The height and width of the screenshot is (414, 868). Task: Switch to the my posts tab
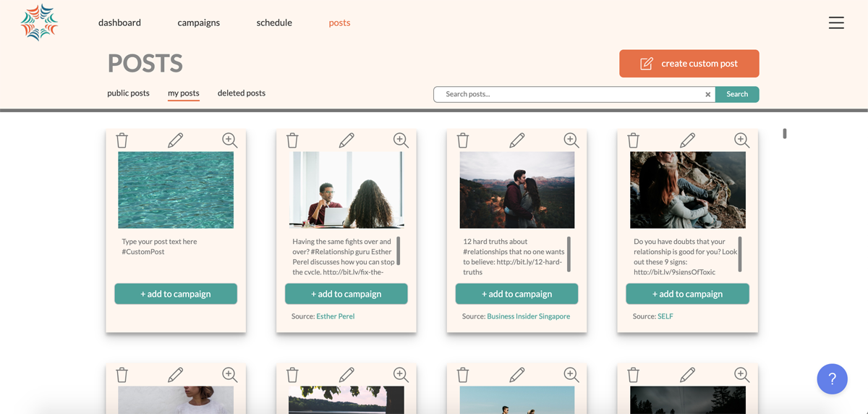(x=184, y=93)
